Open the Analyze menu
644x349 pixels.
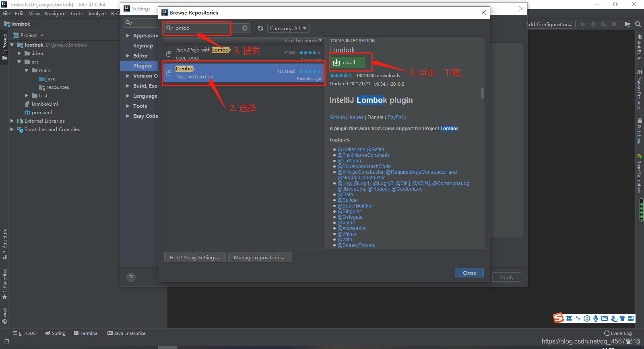pyautogui.click(x=97, y=14)
